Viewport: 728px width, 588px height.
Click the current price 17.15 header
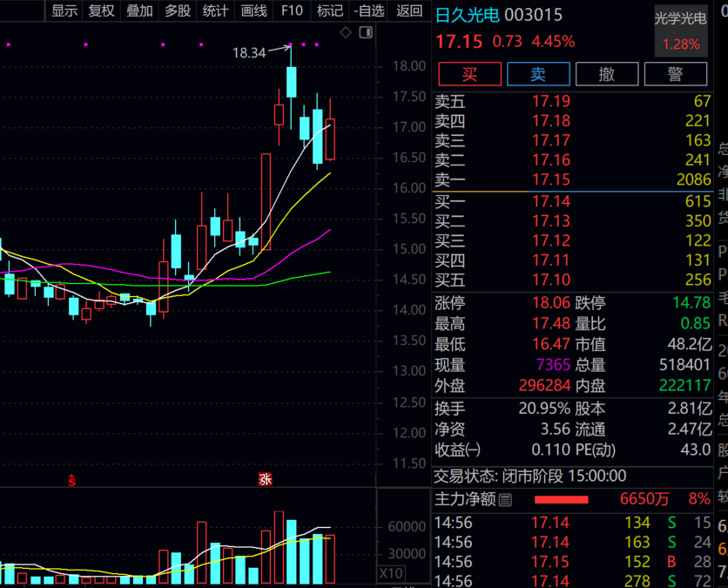(x=459, y=42)
